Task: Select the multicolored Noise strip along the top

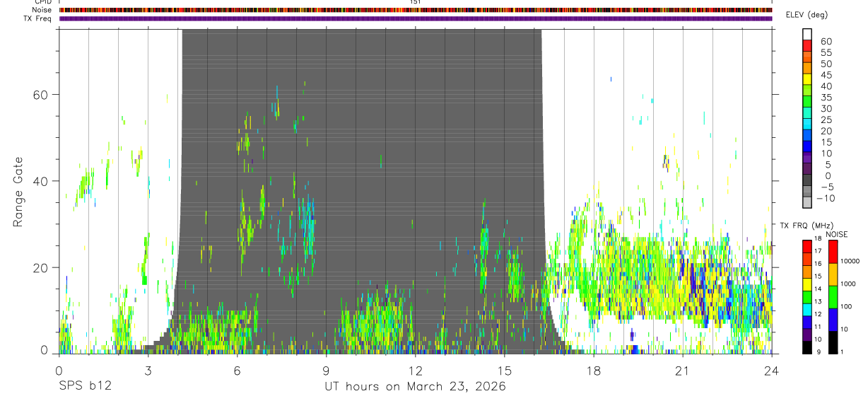Action: click(x=416, y=10)
